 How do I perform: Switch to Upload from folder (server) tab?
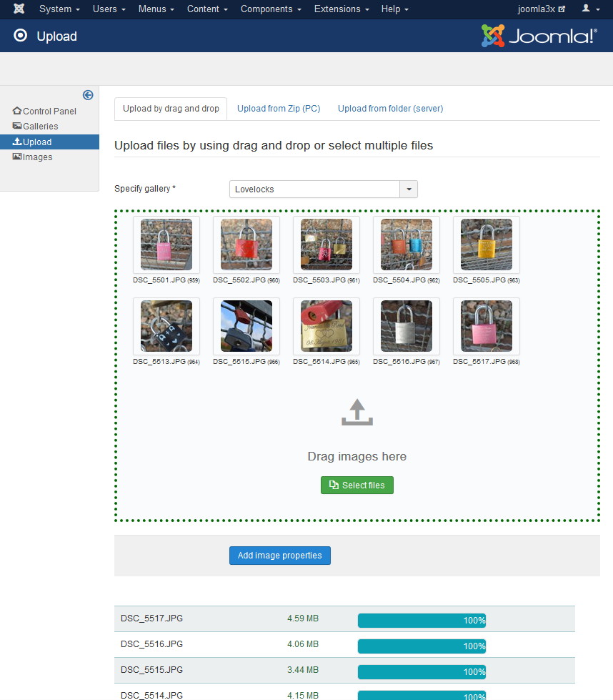point(390,109)
